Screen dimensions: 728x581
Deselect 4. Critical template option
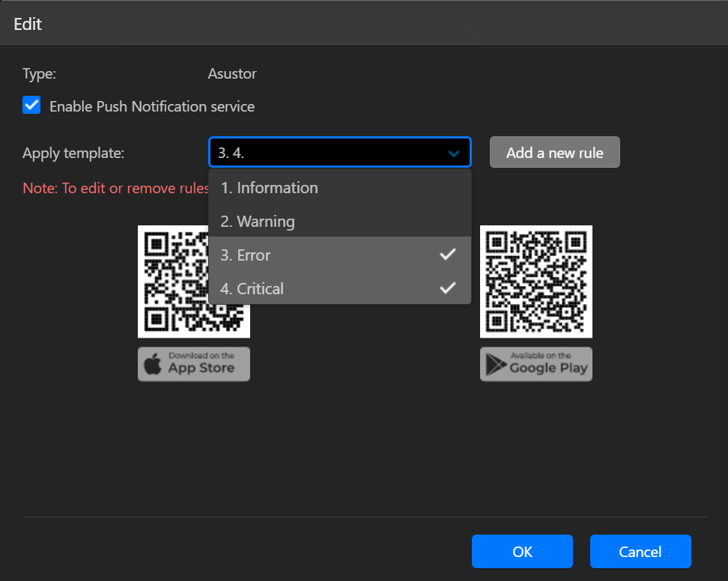point(340,288)
